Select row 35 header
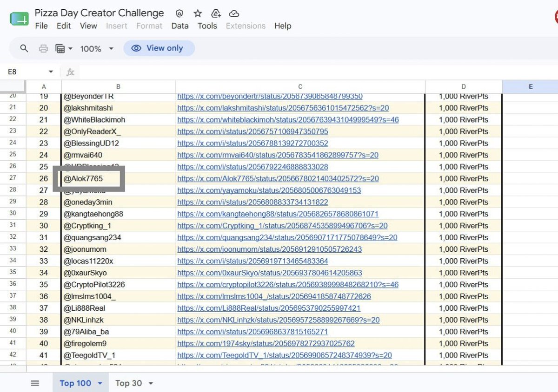 click(13, 273)
